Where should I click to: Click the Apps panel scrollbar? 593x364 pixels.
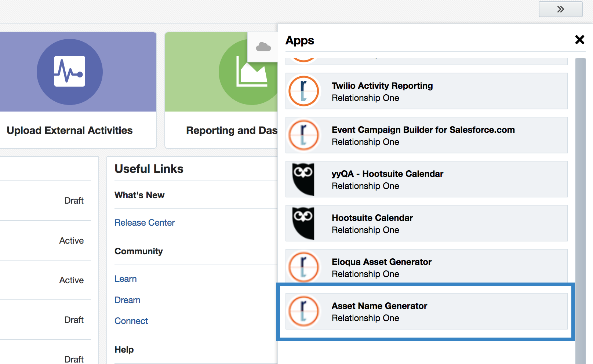pos(581,211)
